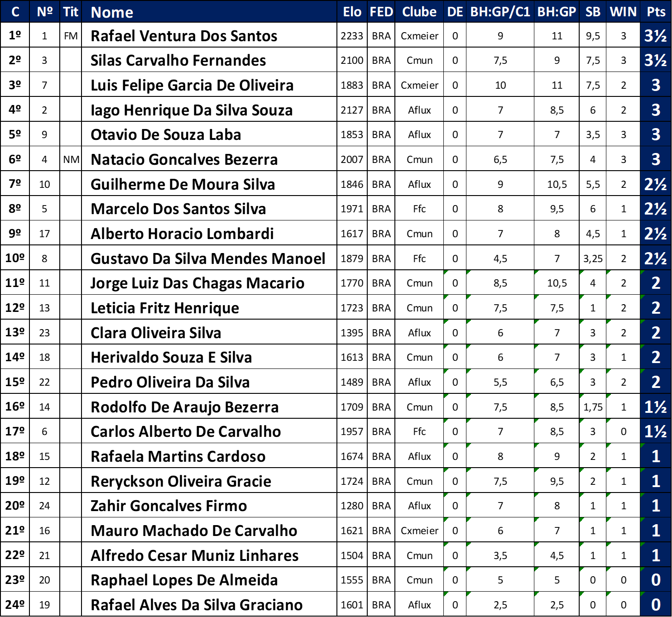This screenshot has height=617, width=672.
Task: Select the 'WIN' column header
Action: click(x=623, y=12)
